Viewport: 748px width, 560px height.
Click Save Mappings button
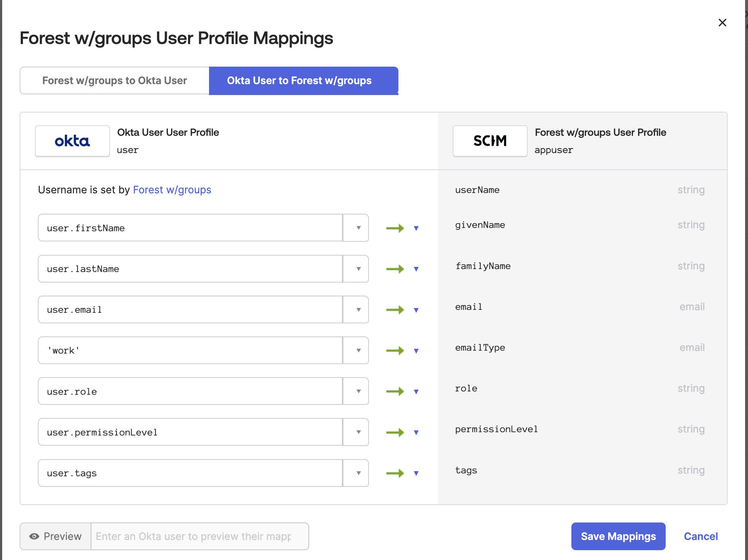point(618,536)
